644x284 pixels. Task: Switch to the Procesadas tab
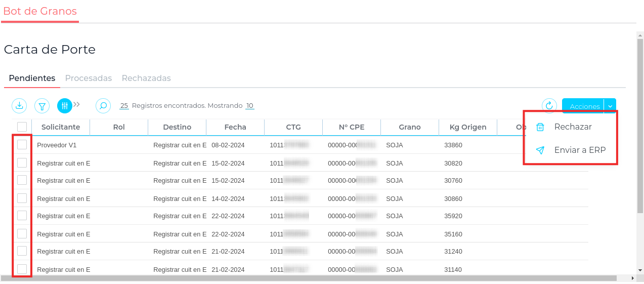point(89,78)
